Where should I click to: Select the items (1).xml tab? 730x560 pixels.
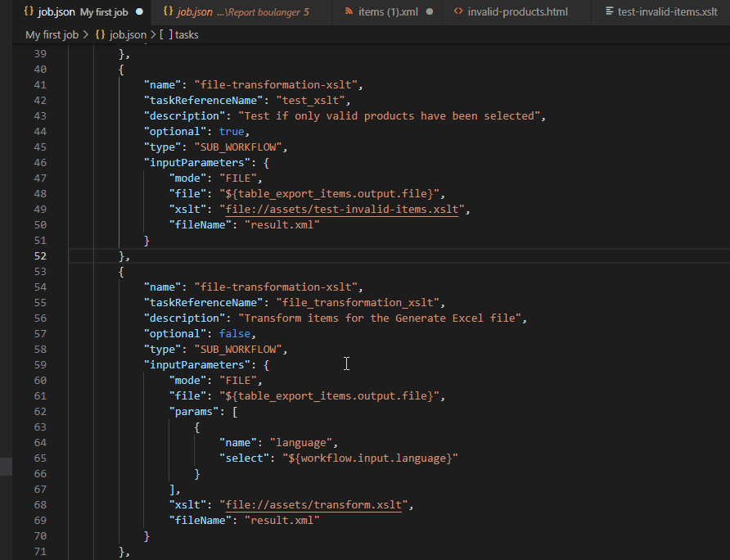coord(390,12)
